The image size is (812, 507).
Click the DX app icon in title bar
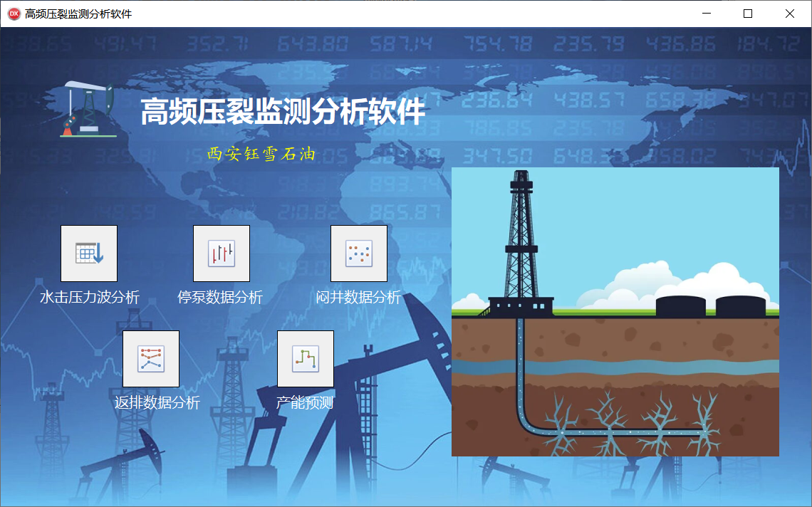pos(14,14)
